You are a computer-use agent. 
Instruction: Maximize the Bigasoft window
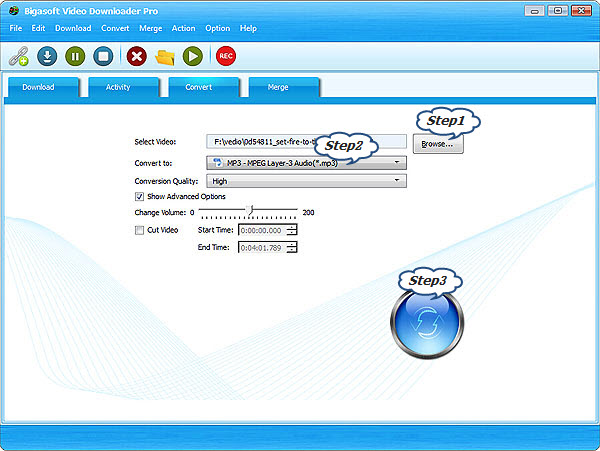coord(558,11)
